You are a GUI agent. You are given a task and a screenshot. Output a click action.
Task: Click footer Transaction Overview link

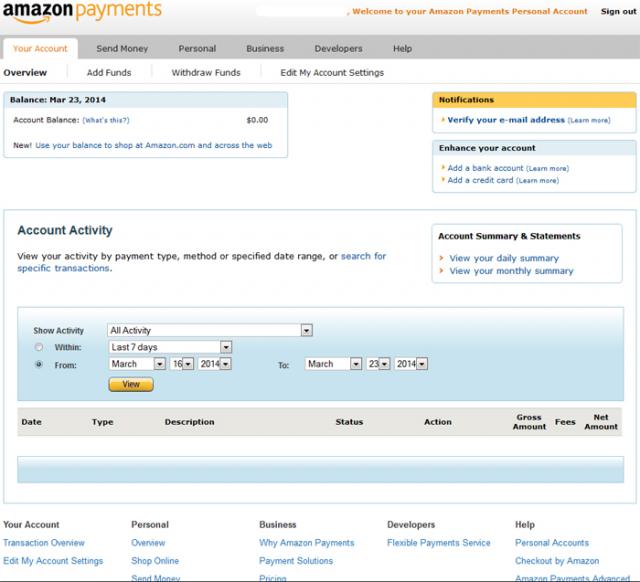coord(44,542)
